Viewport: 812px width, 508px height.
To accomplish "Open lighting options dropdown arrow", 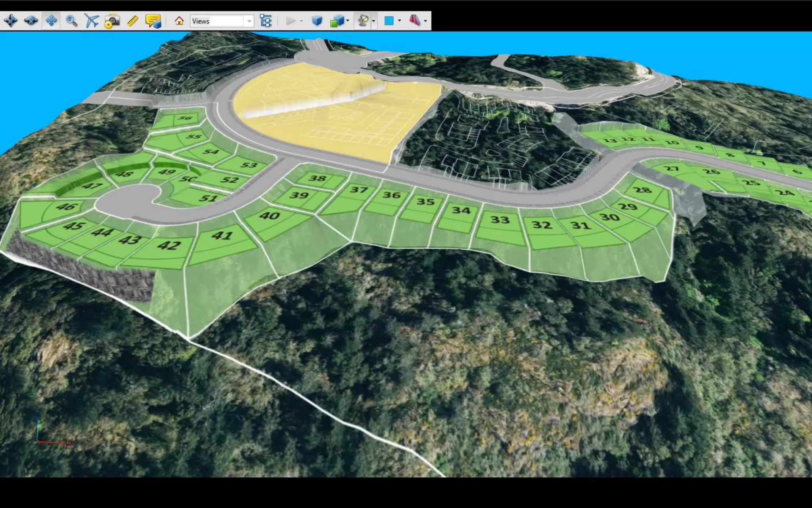I will pyautogui.click(x=373, y=21).
